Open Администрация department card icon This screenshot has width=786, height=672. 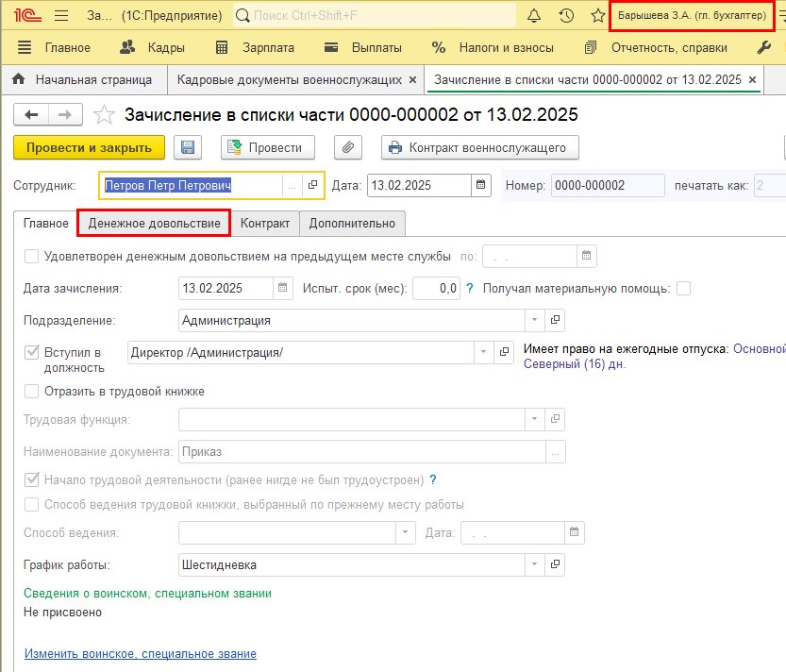pyautogui.click(x=555, y=320)
